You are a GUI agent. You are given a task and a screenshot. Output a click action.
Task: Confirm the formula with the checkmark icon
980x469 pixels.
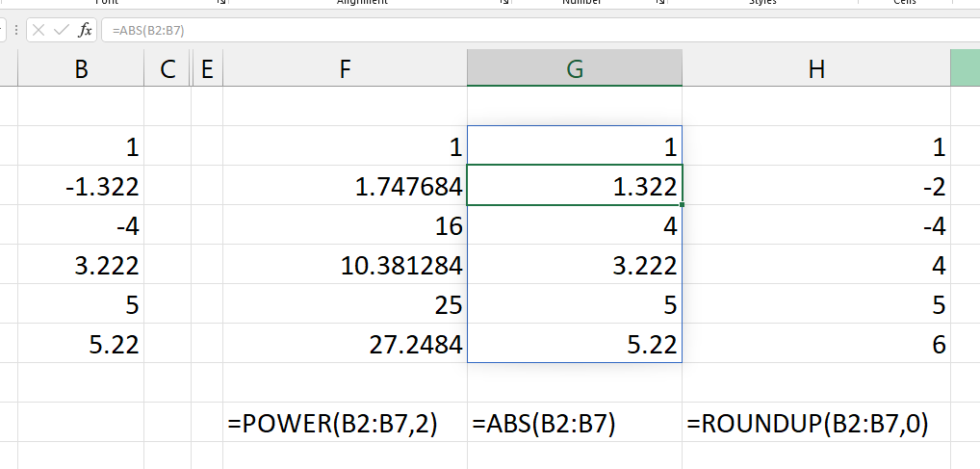(x=62, y=30)
